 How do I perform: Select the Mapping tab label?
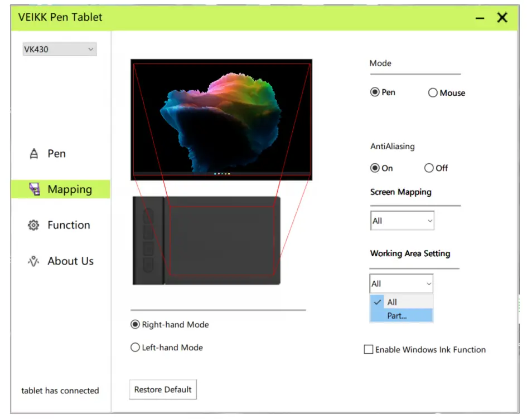(x=70, y=189)
